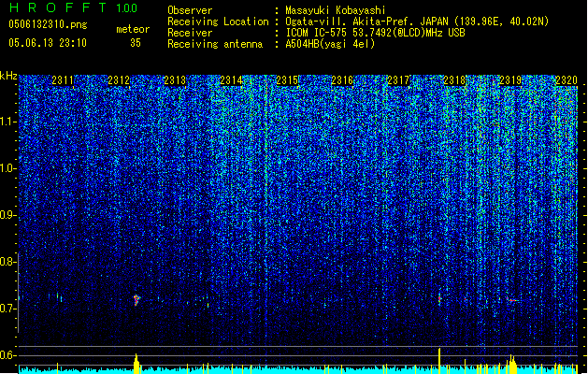Click the Observer field label
Viewport: 588px width, 374px height.
[190, 10]
